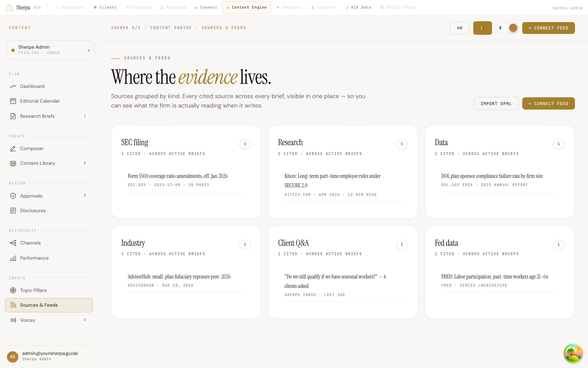Click the Editorial Calendar icon
The width and height of the screenshot is (588, 368).
point(13,101)
